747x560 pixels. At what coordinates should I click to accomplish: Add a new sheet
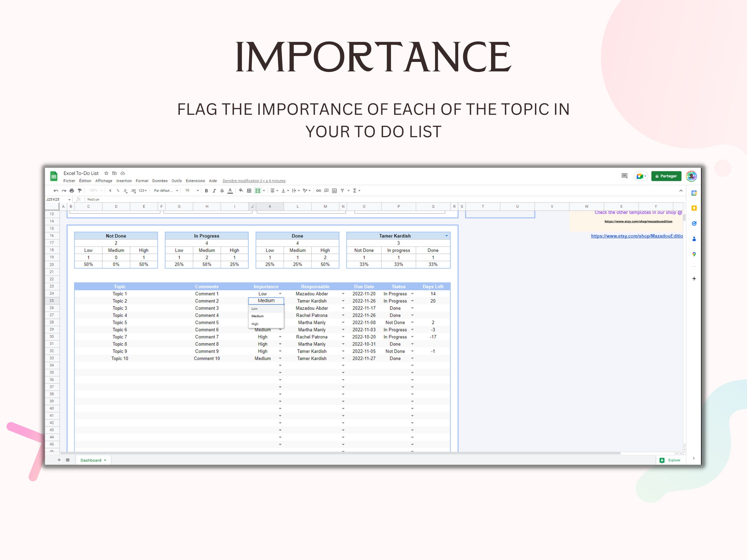point(59,460)
